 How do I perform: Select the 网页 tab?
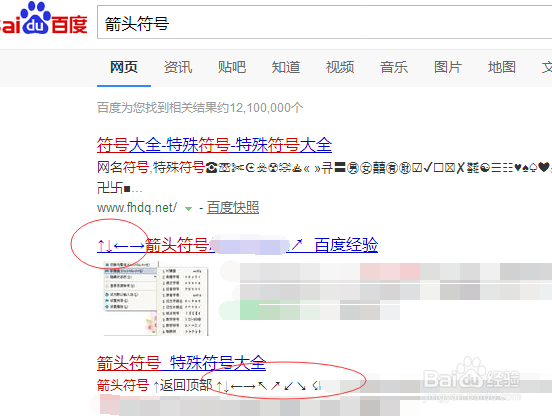[124, 67]
